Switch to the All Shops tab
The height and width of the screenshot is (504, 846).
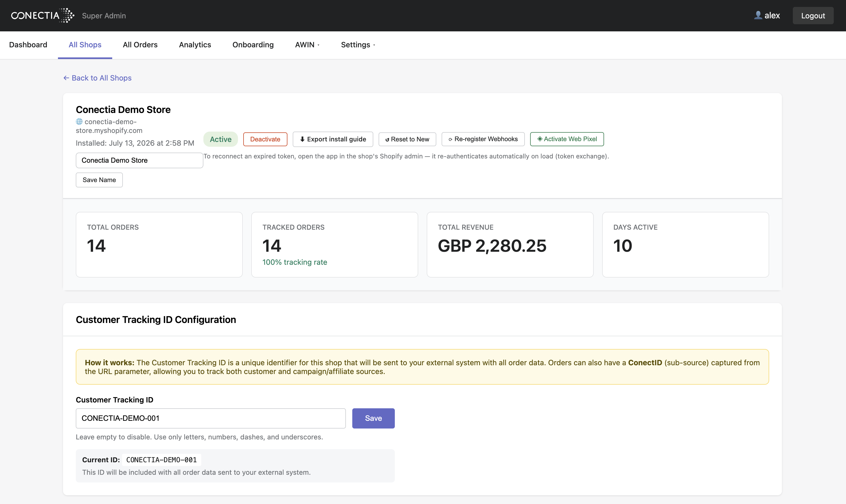tap(85, 45)
